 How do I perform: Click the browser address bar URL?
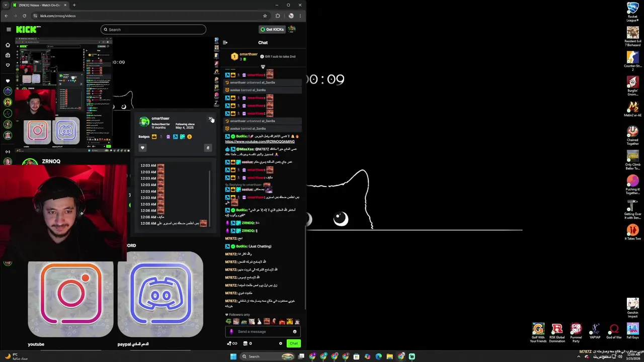click(58, 16)
